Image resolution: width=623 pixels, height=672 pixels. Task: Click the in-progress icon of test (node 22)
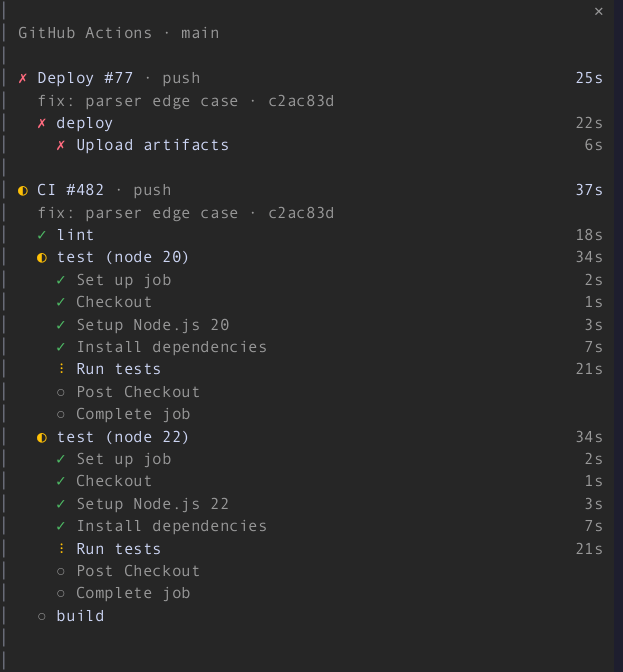42,438
